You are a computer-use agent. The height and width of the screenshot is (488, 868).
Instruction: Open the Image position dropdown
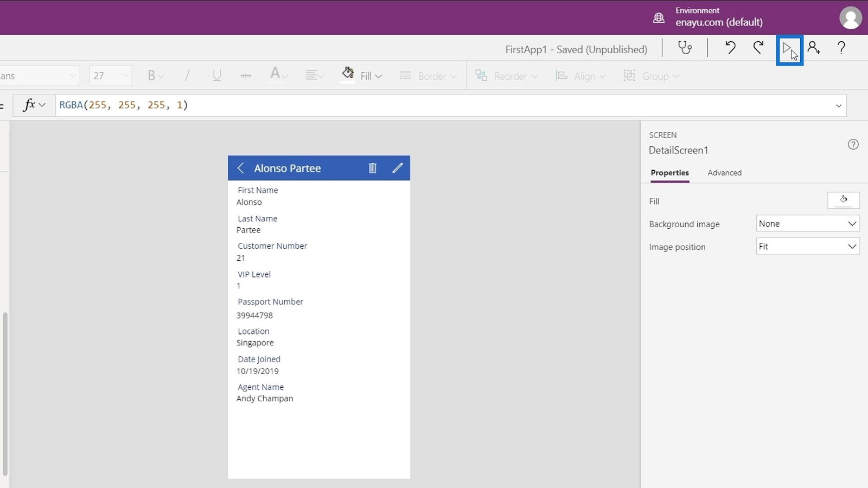pos(808,246)
